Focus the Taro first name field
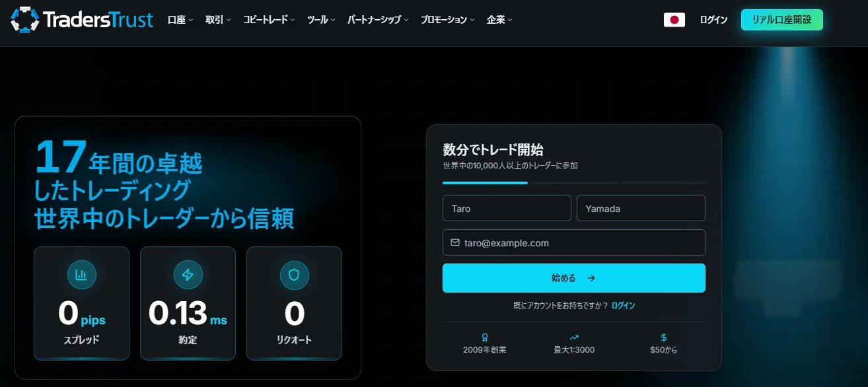This screenshot has height=387, width=868. [507, 208]
